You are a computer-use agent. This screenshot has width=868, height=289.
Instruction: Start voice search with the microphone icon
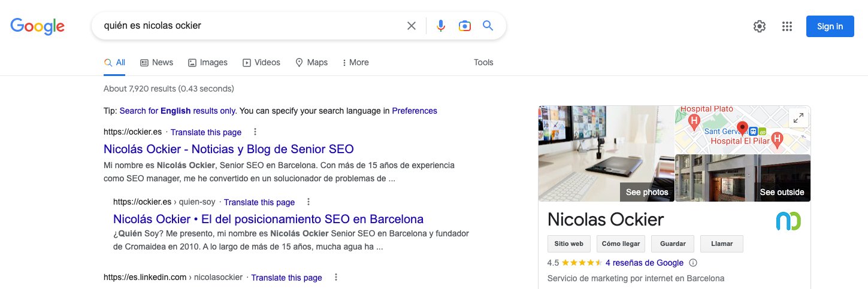(x=441, y=26)
